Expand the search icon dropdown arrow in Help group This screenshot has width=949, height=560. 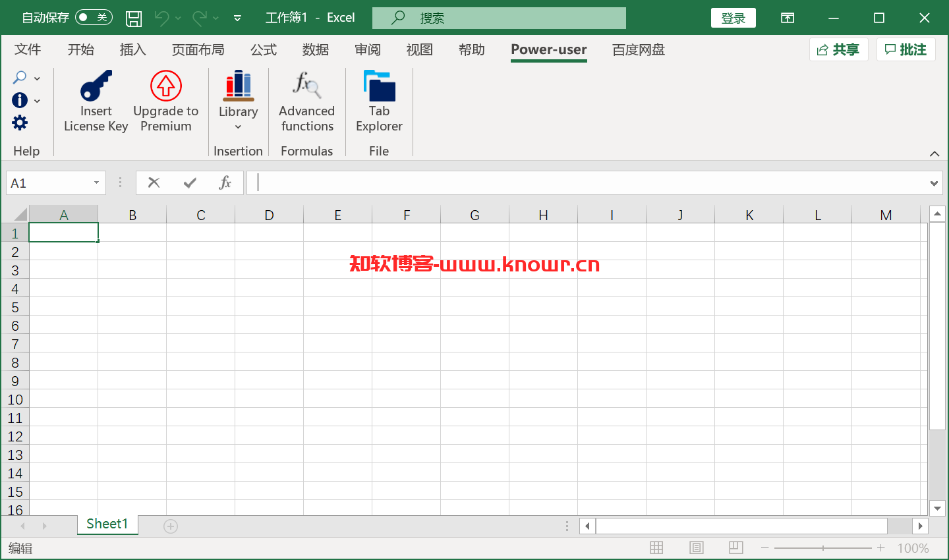(37, 78)
